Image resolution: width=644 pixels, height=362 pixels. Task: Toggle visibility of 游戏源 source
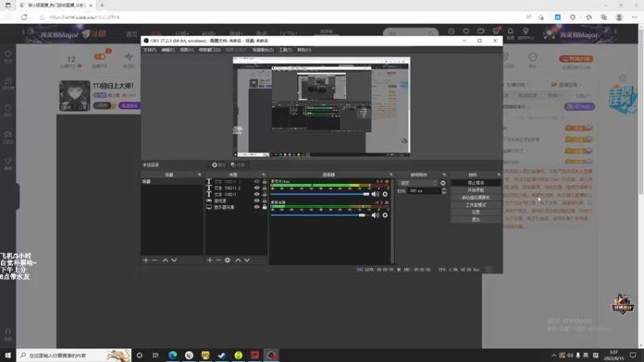(x=257, y=200)
